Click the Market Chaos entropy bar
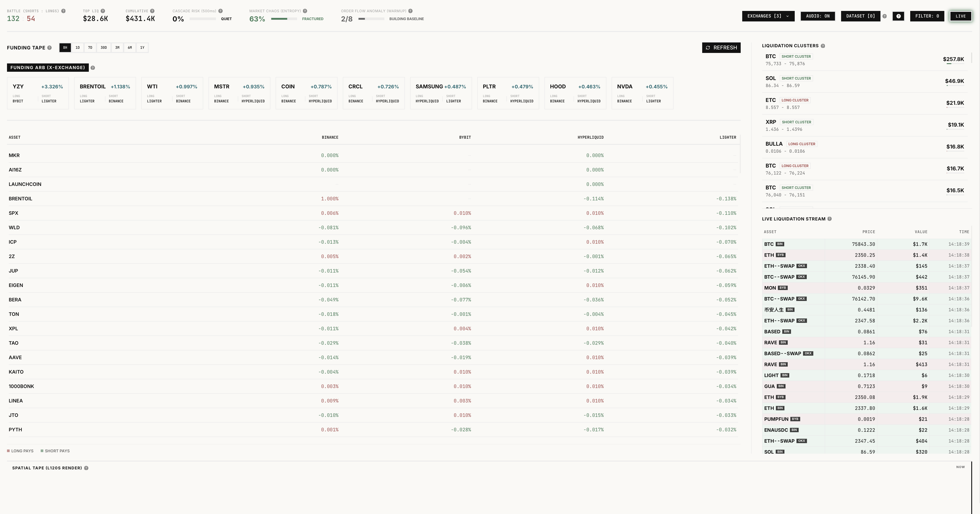The image size is (980, 514). coord(284,19)
